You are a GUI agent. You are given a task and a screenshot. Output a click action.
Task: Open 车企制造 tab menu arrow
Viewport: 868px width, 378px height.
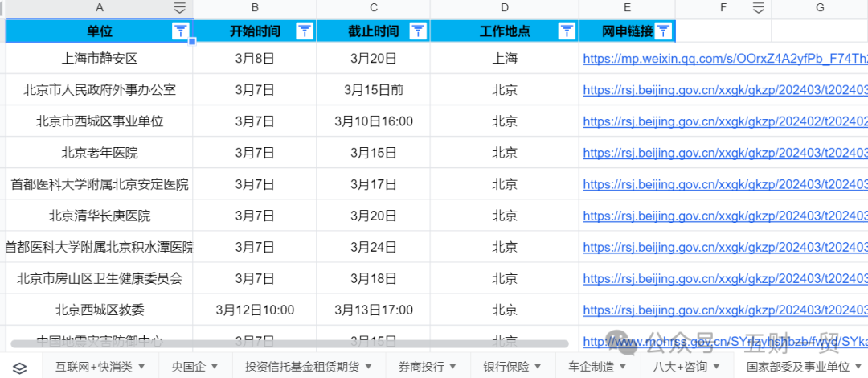(x=623, y=367)
